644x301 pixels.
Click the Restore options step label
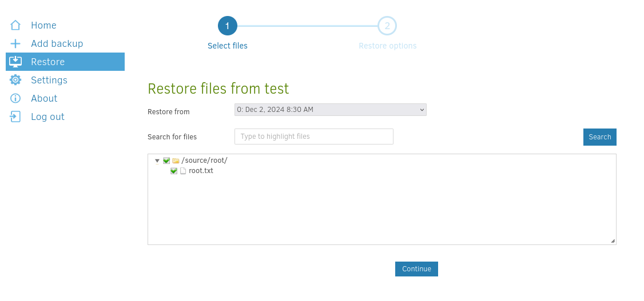pyautogui.click(x=388, y=46)
